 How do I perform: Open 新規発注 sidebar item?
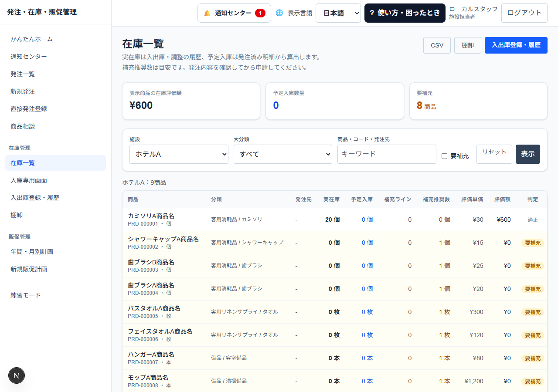[55, 91]
